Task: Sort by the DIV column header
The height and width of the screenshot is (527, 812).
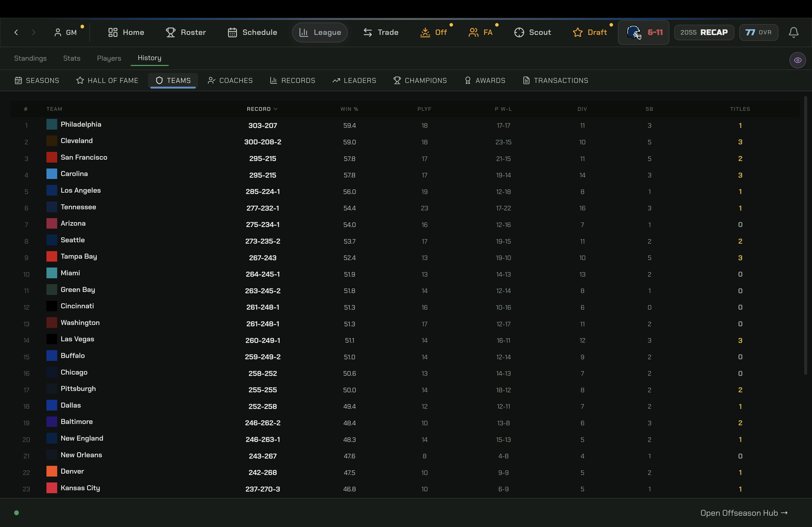Action: pyautogui.click(x=582, y=109)
